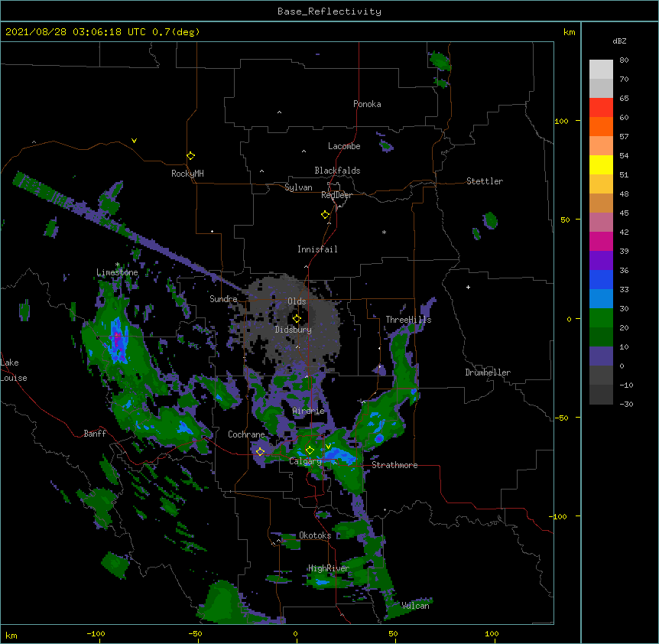Viewport: 659px width, 644px height.
Task: Click the yellow marker south of RedDeer
Action: [325, 214]
